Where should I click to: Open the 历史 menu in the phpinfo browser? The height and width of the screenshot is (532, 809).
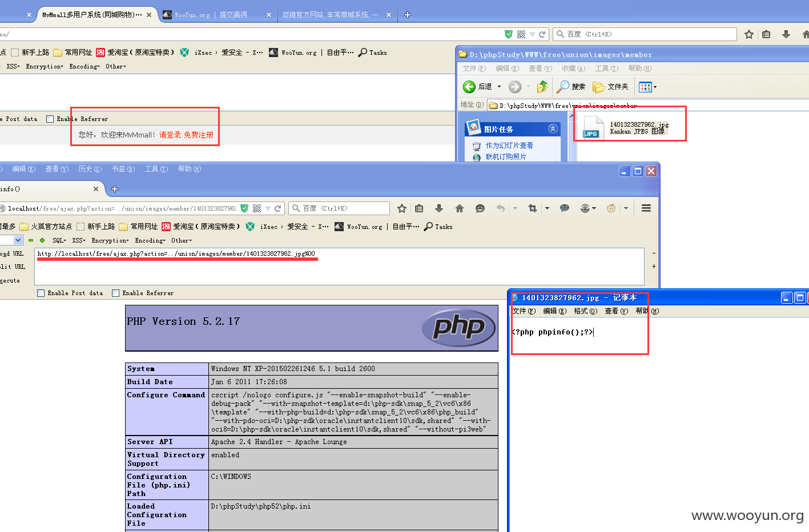[90, 169]
